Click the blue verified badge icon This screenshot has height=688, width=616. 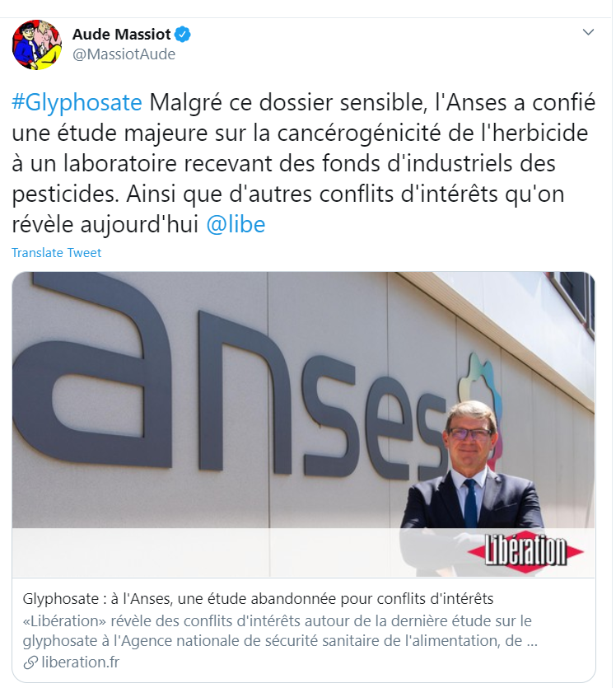(x=183, y=35)
